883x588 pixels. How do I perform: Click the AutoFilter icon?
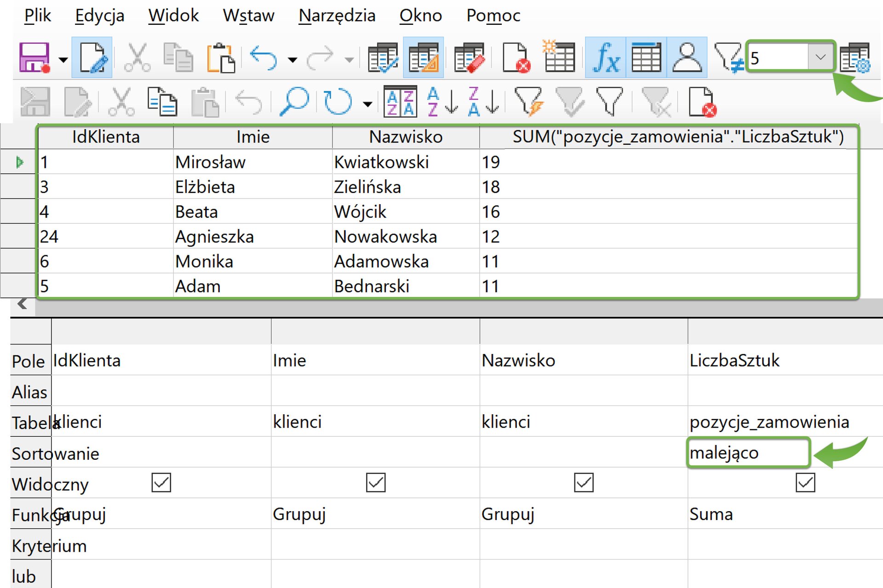529,102
